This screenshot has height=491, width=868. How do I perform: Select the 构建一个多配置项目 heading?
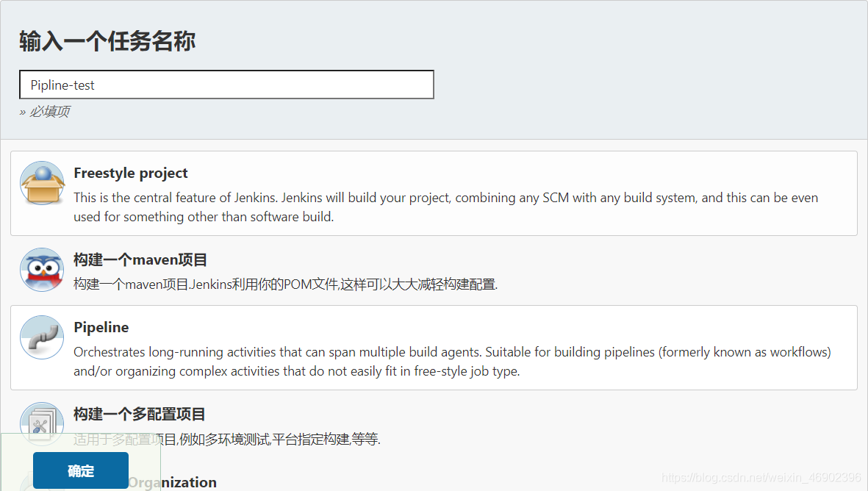pos(140,414)
